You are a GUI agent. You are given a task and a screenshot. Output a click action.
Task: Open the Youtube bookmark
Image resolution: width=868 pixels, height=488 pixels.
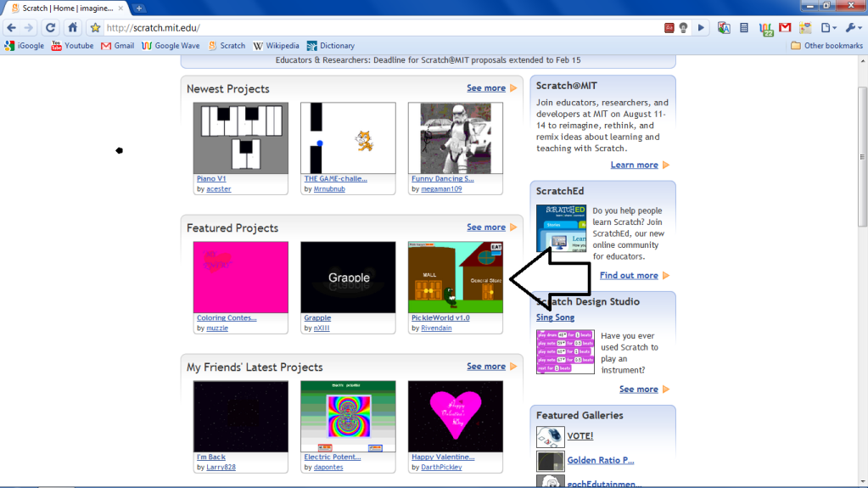pos(72,46)
